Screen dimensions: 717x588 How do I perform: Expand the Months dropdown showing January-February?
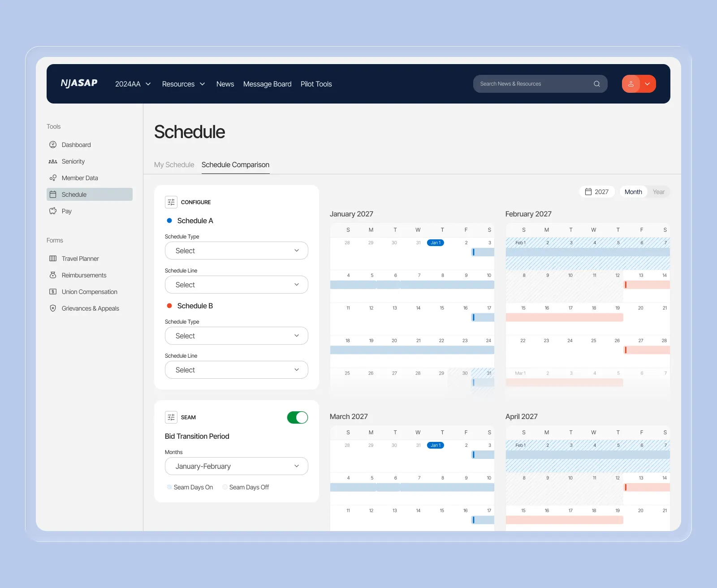236,466
